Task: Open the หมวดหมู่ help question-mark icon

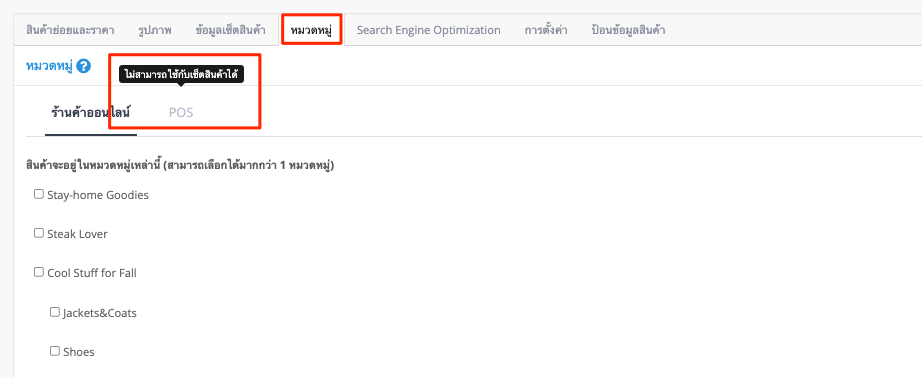Action: point(83,66)
